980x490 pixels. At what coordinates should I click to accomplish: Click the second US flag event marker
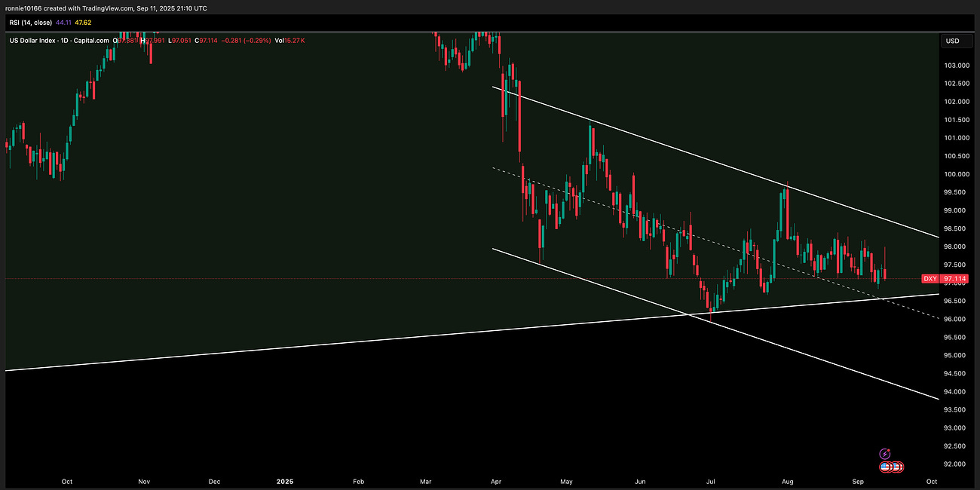click(x=897, y=467)
